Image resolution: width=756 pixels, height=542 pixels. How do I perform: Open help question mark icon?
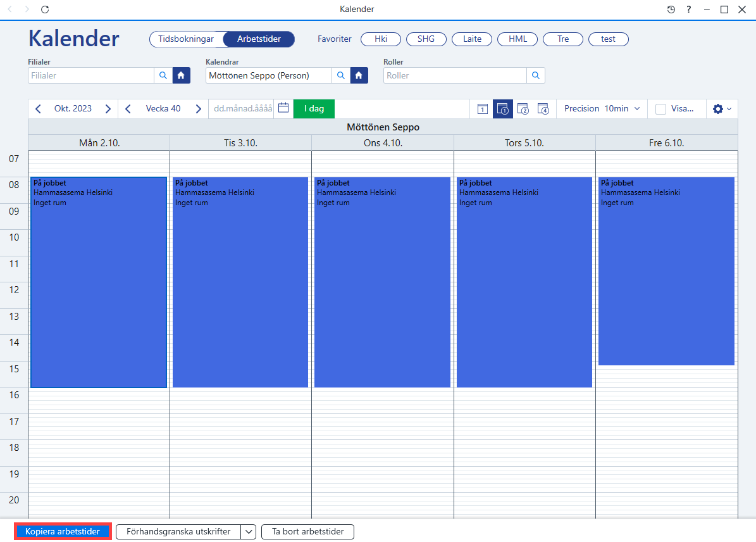[688, 9]
